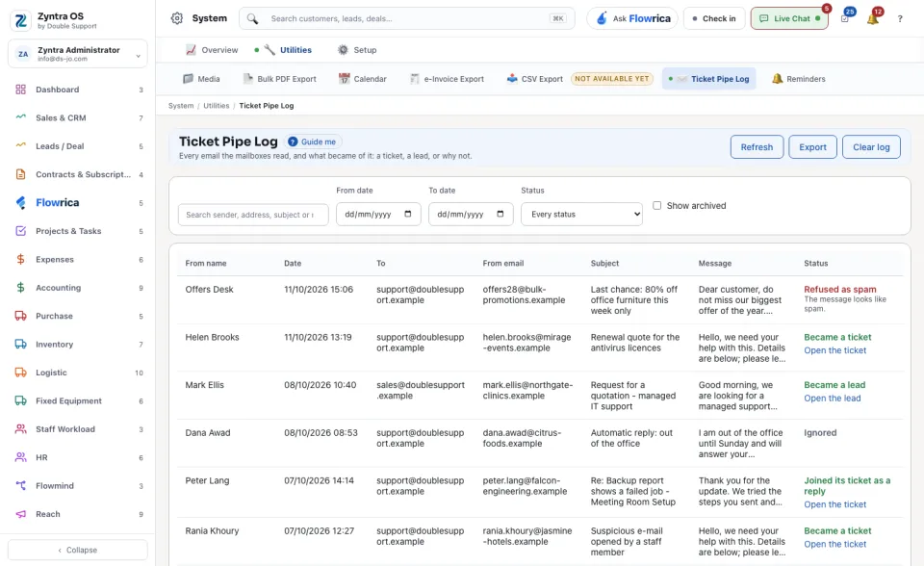Open the Dashboard sidebar icon
924x566 pixels.
coord(20,90)
